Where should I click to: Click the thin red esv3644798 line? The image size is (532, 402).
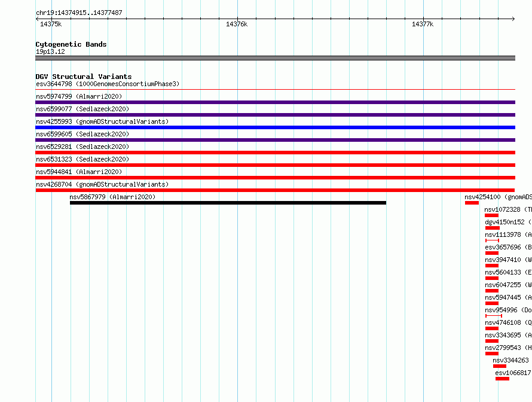click(x=275, y=90)
